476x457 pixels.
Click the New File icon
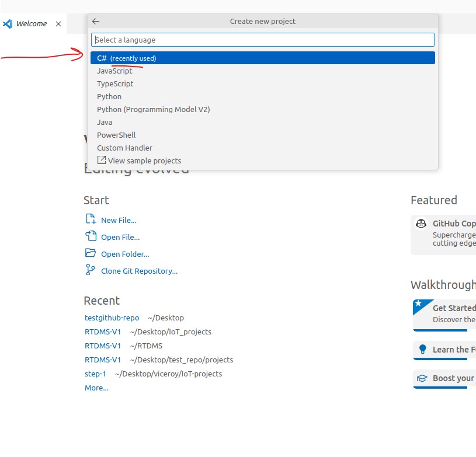91,219
